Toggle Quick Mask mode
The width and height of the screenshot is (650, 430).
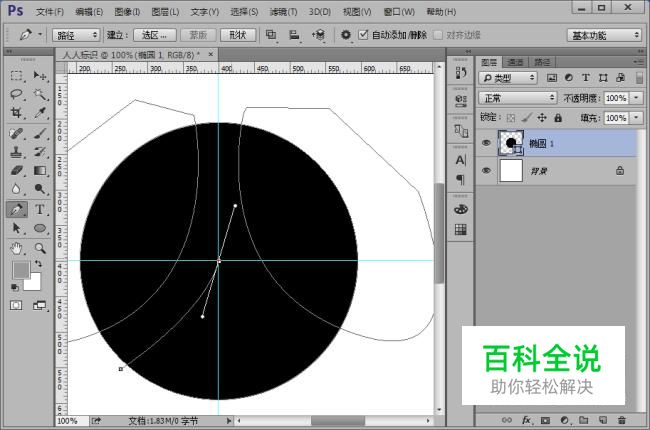16,306
